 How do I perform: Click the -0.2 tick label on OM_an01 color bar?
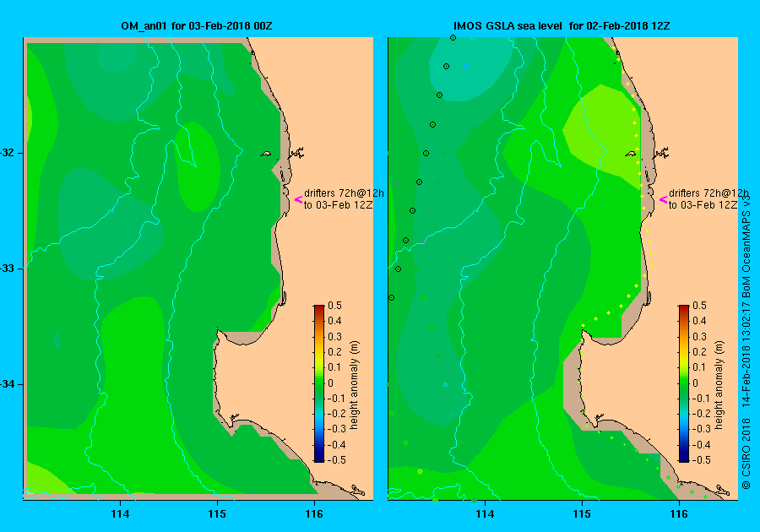click(337, 413)
